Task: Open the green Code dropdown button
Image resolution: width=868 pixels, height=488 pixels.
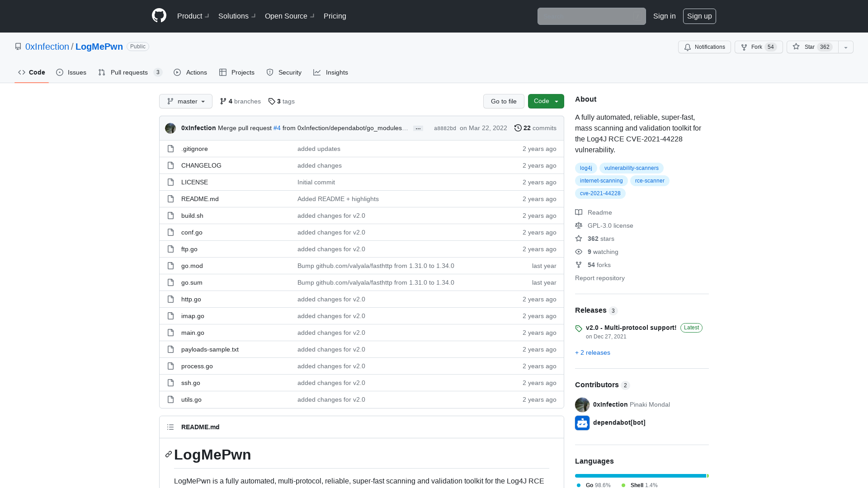Action: pos(546,101)
